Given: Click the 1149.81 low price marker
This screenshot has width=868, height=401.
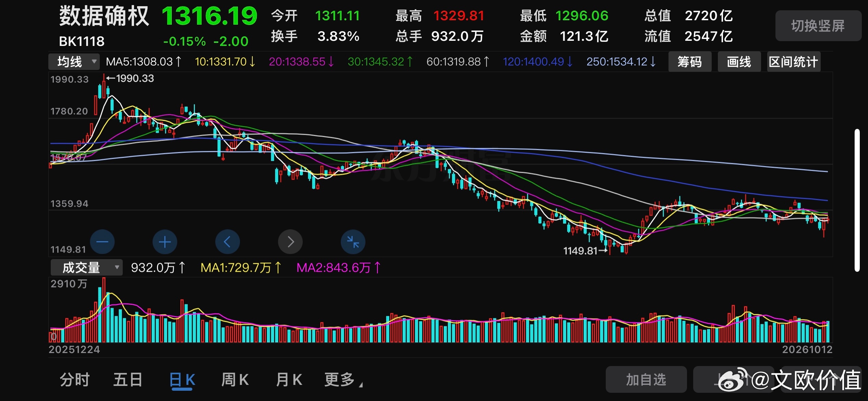Looking at the screenshot, I should tap(586, 251).
